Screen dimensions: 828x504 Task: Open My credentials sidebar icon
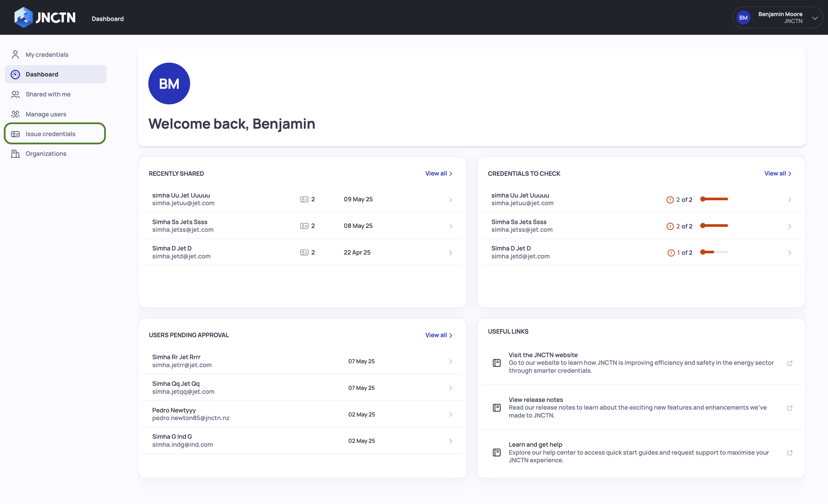tap(15, 54)
